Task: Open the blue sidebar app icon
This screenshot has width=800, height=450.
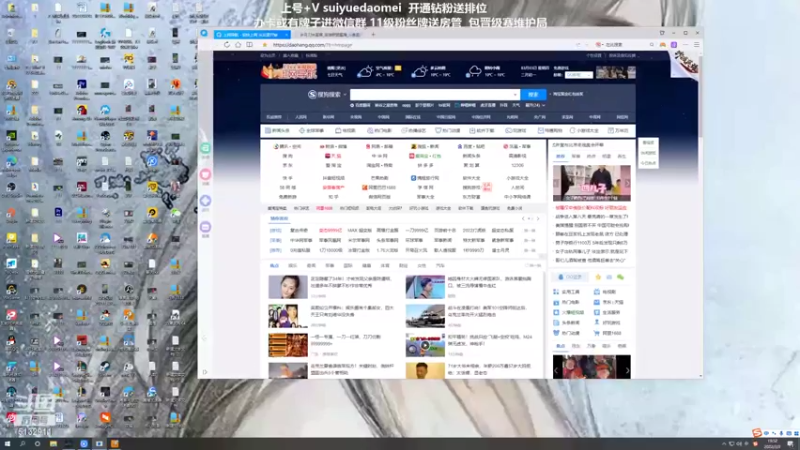Action: 205,201
